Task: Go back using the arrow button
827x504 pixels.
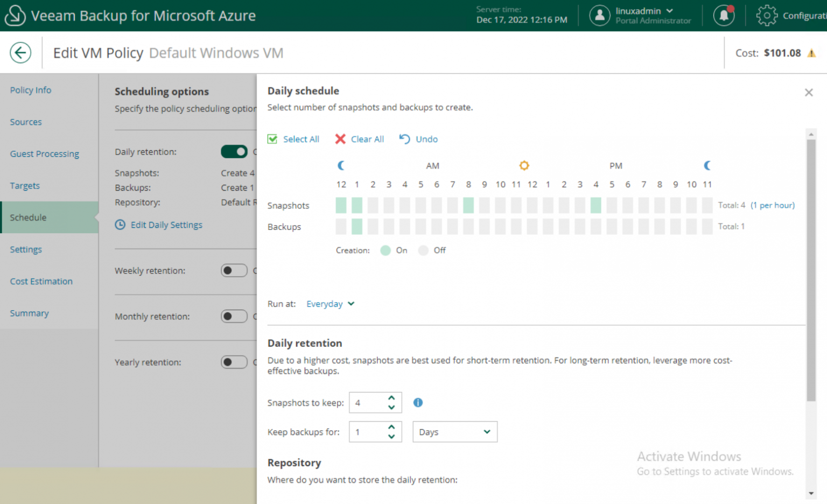Action: pyautogui.click(x=20, y=52)
